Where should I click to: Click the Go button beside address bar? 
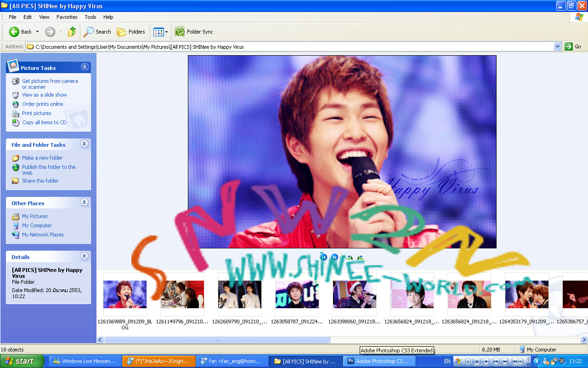(573, 46)
